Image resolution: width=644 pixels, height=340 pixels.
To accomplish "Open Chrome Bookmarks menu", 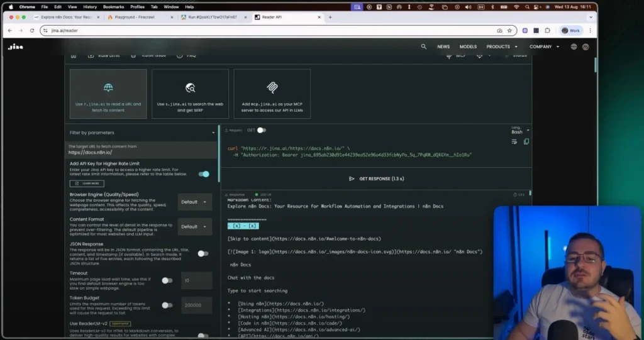I will pos(113,7).
